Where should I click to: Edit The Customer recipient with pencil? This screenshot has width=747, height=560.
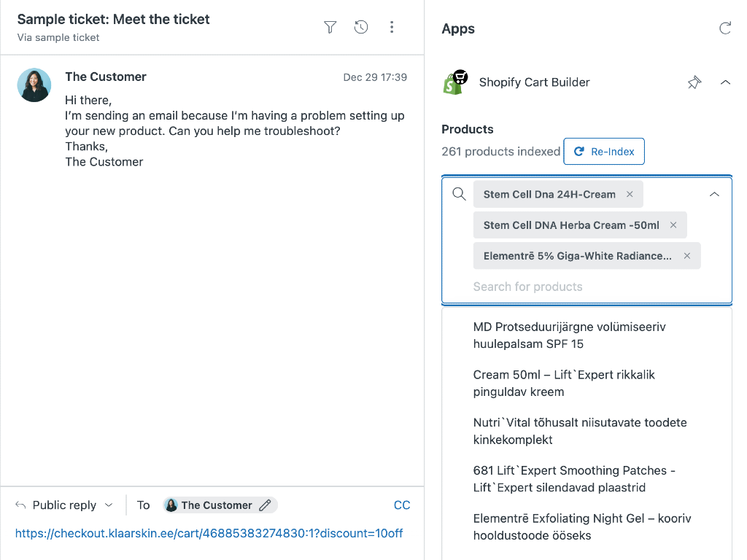pyautogui.click(x=266, y=505)
